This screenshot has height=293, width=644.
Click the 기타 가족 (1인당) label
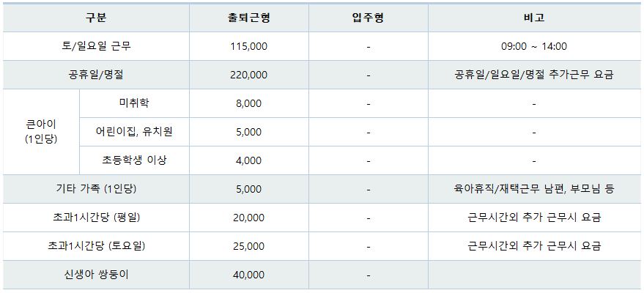tap(96, 189)
